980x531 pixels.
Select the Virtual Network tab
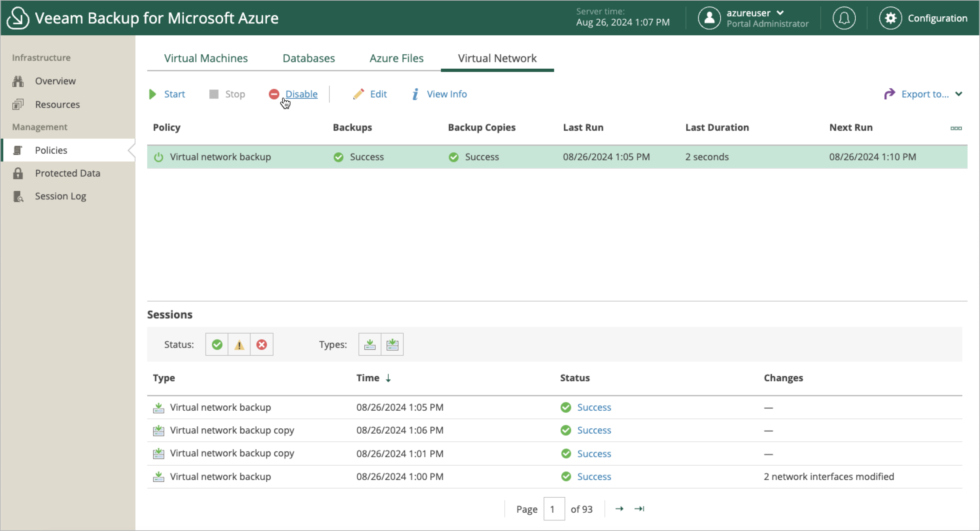[497, 58]
